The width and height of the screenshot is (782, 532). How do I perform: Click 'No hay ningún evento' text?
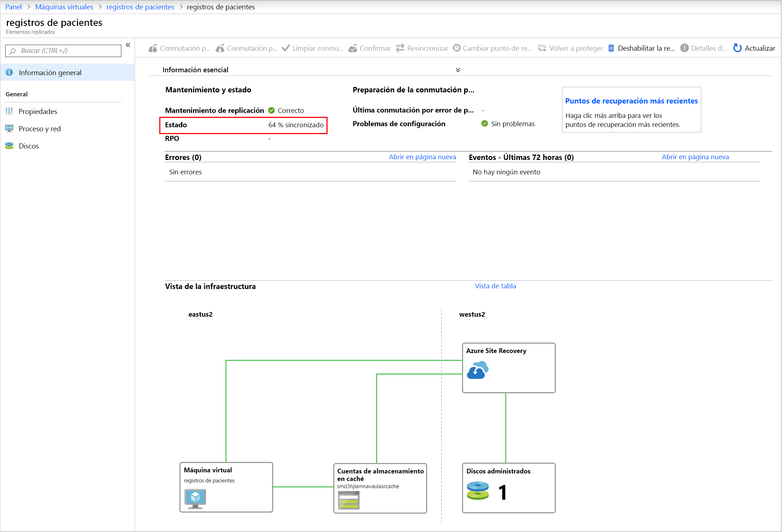[506, 172]
